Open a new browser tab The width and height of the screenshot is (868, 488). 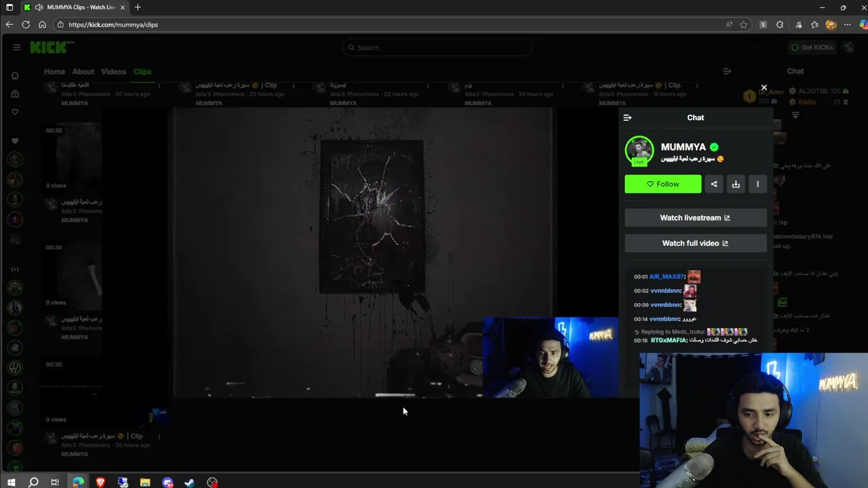tap(138, 7)
